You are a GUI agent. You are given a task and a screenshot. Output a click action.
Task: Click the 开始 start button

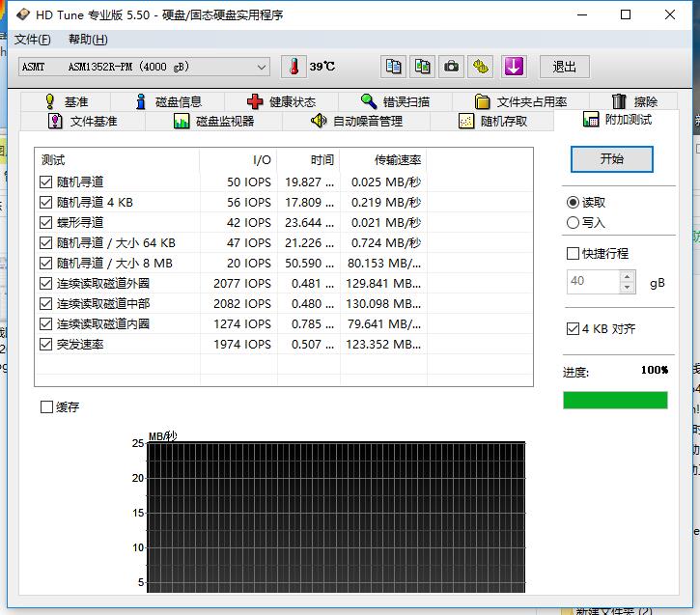(611, 159)
